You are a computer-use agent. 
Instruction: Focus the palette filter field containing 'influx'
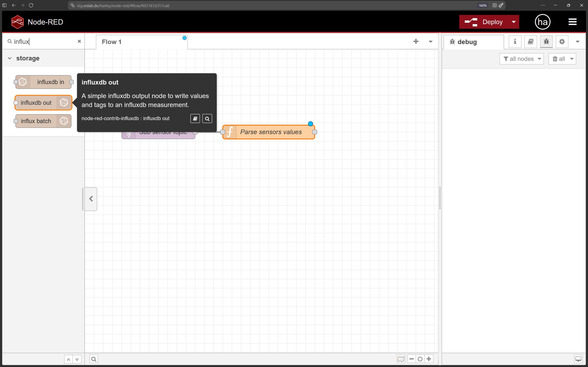44,42
